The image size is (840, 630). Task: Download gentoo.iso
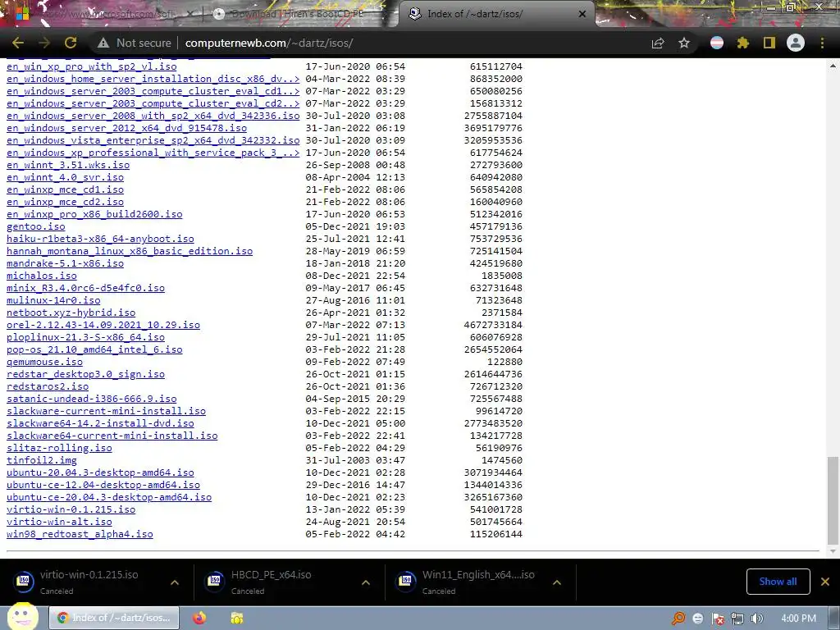coord(36,226)
